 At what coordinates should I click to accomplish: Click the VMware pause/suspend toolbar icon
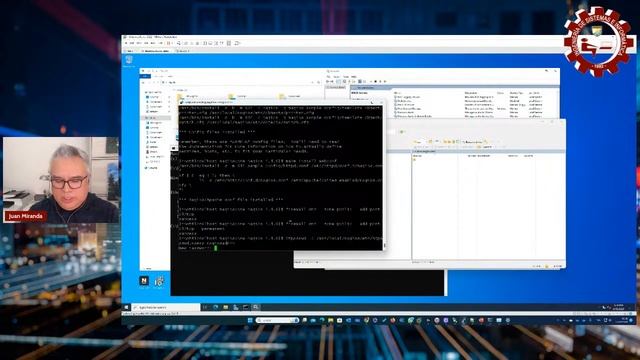pyautogui.click(x=169, y=43)
